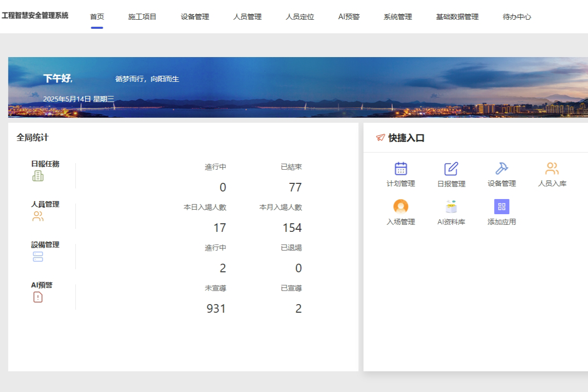Switch to the 施工项目 tab
Viewport: 588px width, 392px height.
pos(142,17)
